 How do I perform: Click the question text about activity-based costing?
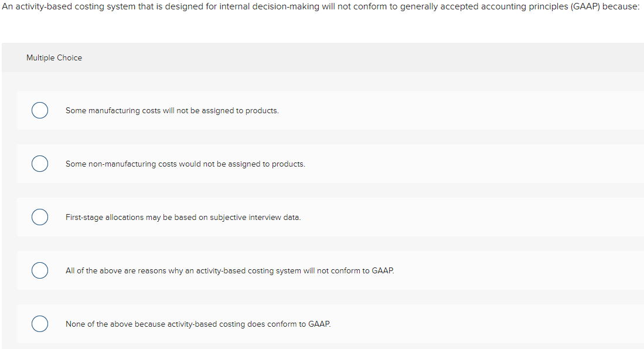(x=322, y=6)
